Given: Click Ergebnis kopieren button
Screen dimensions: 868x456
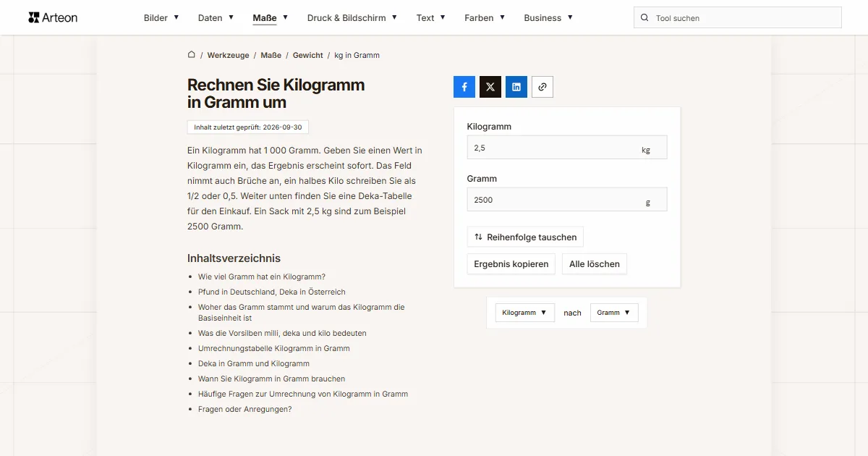Looking at the screenshot, I should point(511,263).
